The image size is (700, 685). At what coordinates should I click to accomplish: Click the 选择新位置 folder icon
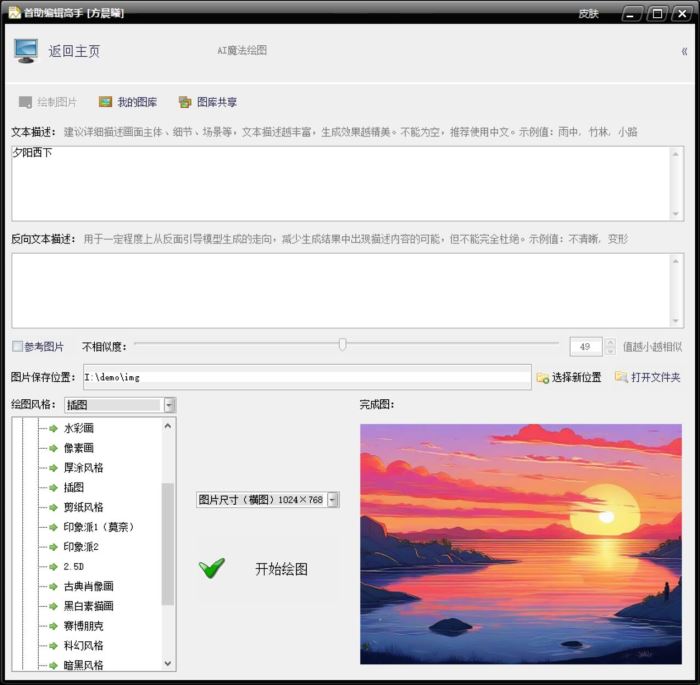click(x=542, y=378)
